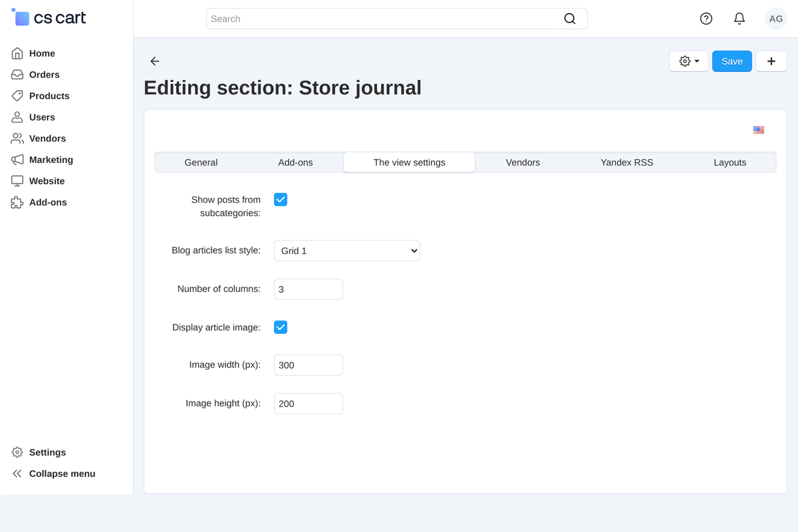Click the Collapse menu double-chevron icon
The image size is (798, 532).
[x=17, y=473]
